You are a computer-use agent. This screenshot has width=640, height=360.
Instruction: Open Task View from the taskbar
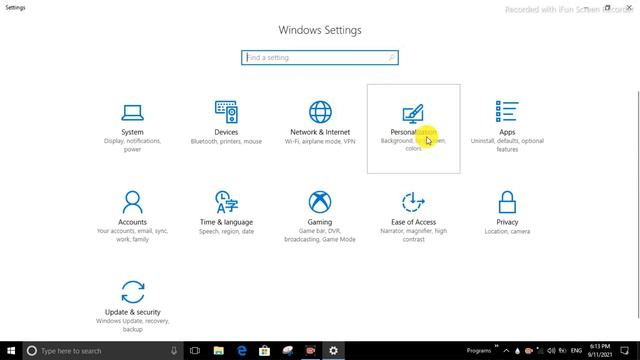pos(195,351)
